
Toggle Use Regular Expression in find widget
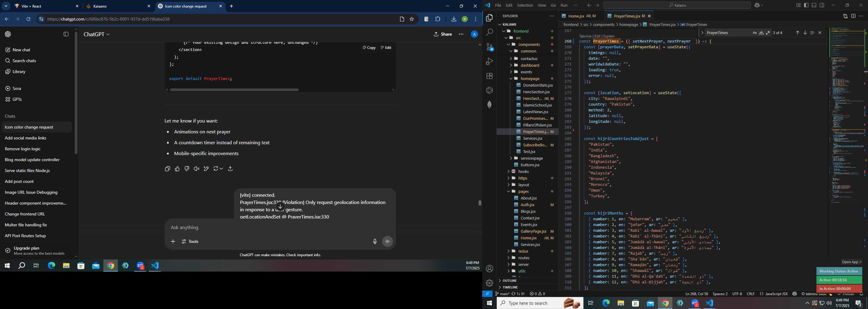[768, 33]
